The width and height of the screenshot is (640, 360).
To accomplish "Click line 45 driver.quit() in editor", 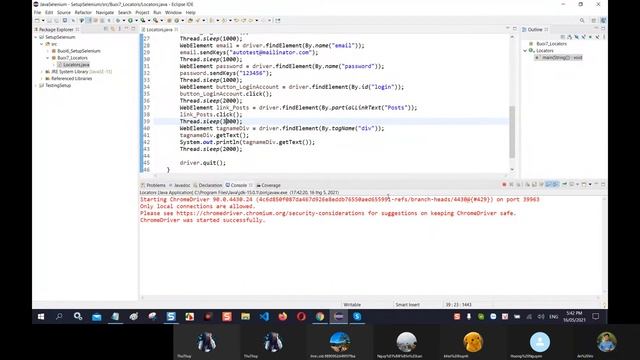I will (x=202, y=163).
